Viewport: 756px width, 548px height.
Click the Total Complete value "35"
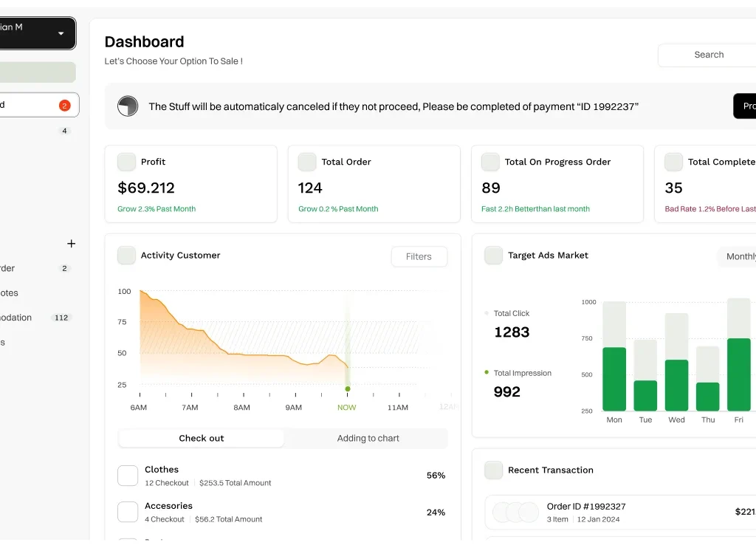pos(673,188)
